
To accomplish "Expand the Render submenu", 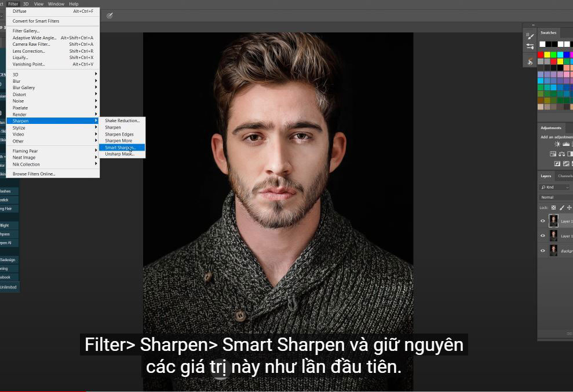I will (x=53, y=114).
